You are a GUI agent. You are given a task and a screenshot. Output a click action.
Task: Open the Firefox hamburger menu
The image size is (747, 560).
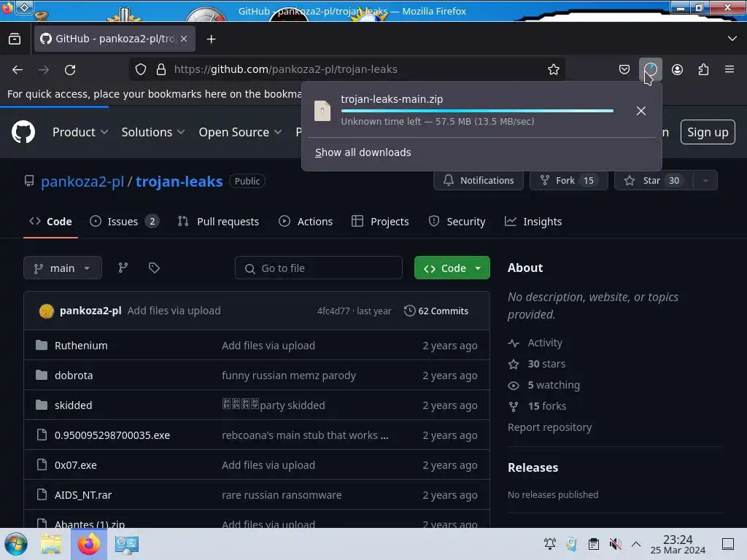(729, 69)
